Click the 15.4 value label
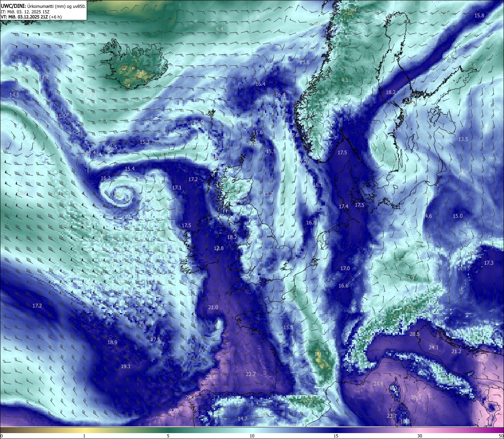Image resolution: width=504 pixels, height=439 pixels. coord(130,169)
